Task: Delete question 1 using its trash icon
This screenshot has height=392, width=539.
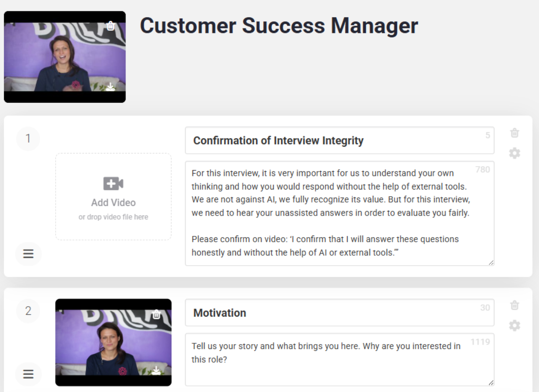Action: [514, 133]
